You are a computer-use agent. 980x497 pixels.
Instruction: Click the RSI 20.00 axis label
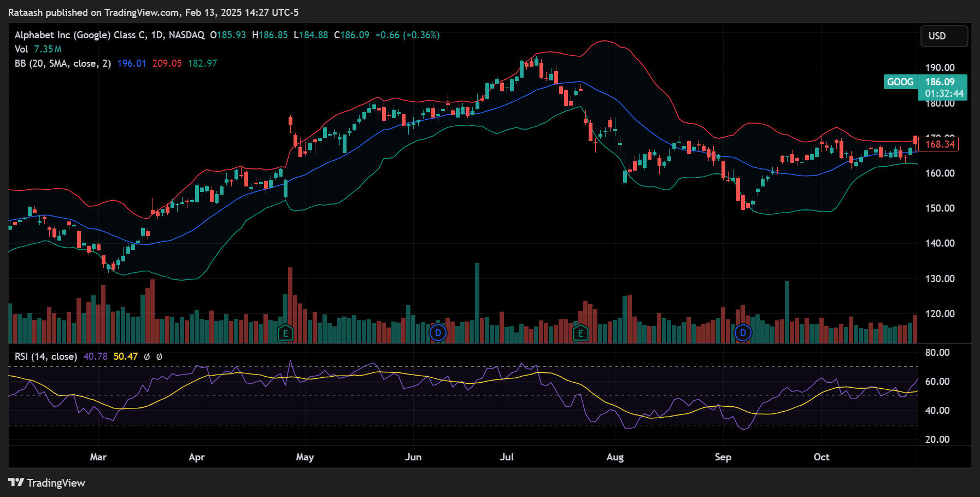[937, 440]
